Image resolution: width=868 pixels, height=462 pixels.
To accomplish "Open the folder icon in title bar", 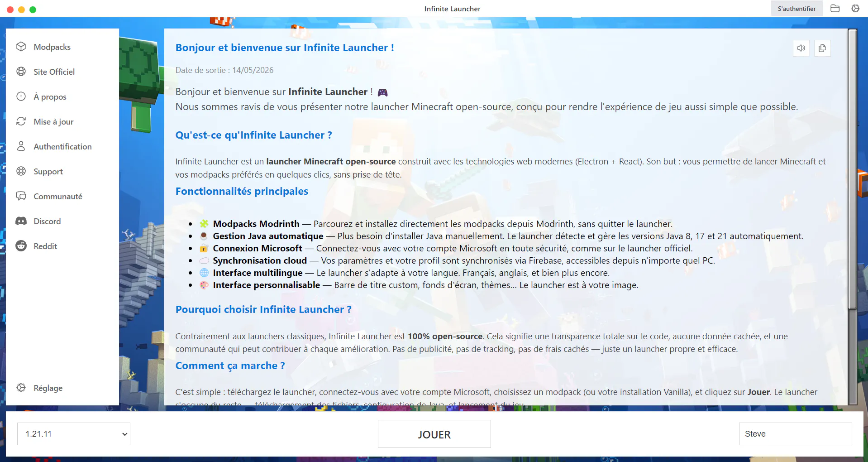I will pyautogui.click(x=835, y=9).
